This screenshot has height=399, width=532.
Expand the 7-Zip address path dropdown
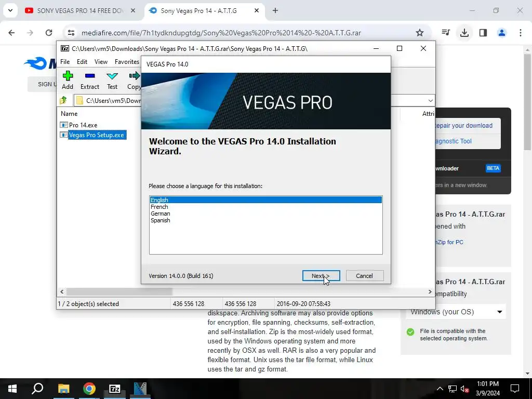click(430, 100)
